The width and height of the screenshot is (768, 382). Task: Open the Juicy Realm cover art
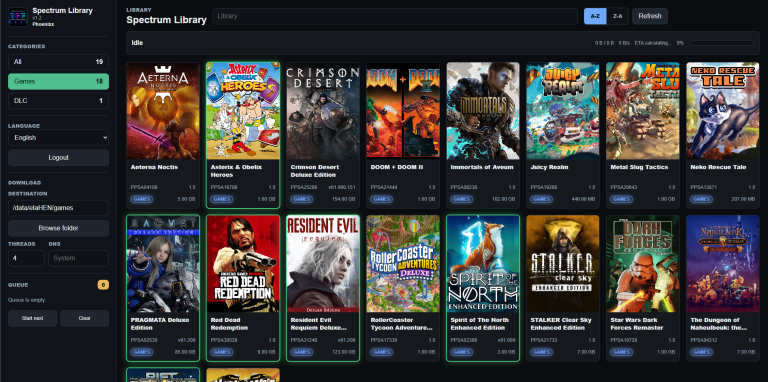point(563,111)
